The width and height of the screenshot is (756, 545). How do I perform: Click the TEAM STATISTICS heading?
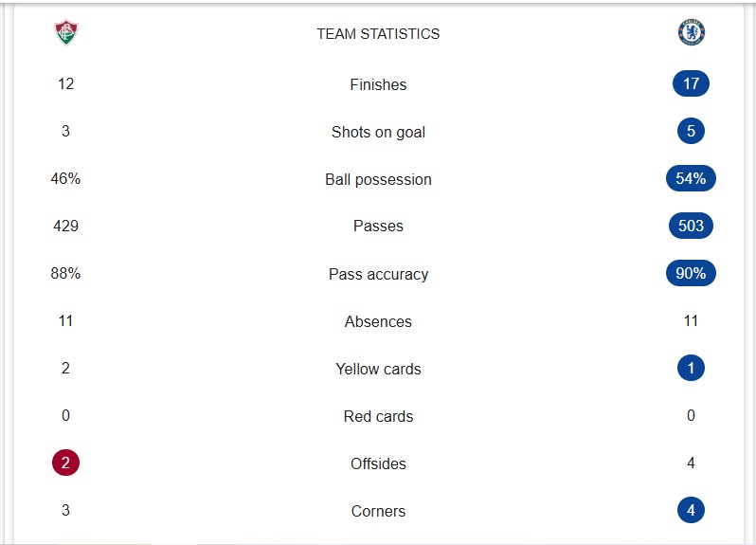pyautogui.click(x=378, y=34)
